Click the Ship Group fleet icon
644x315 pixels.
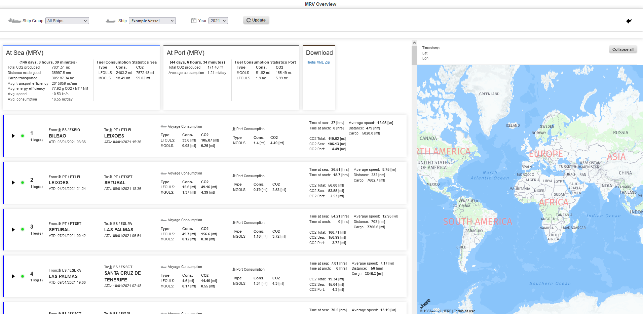click(x=14, y=21)
